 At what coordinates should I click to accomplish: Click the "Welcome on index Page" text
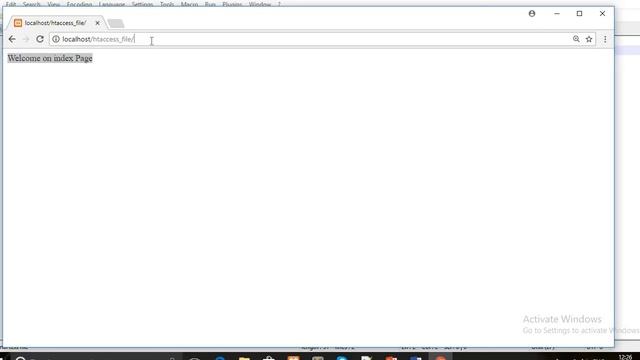click(x=50, y=58)
